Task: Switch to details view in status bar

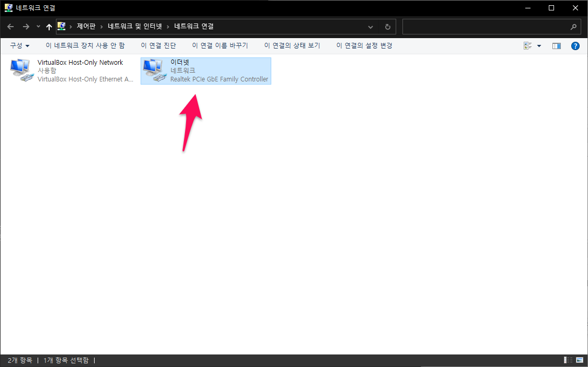Action: point(568,360)
